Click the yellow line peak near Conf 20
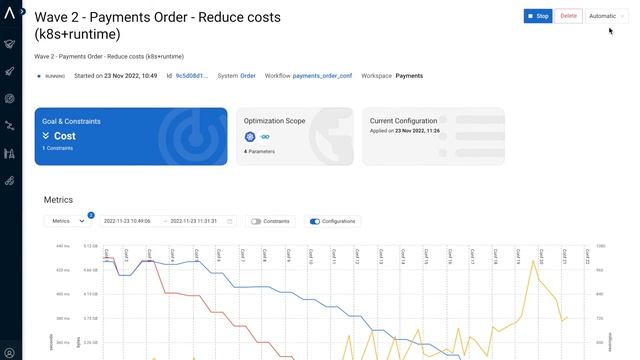The width and height of the screenshot is (640, 360). point(533,261)
